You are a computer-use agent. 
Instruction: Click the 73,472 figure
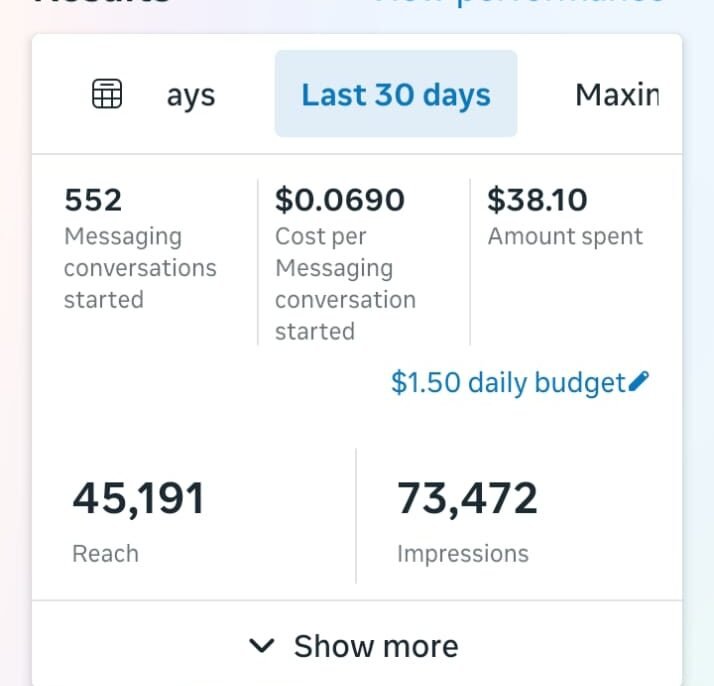coord(467,498)
